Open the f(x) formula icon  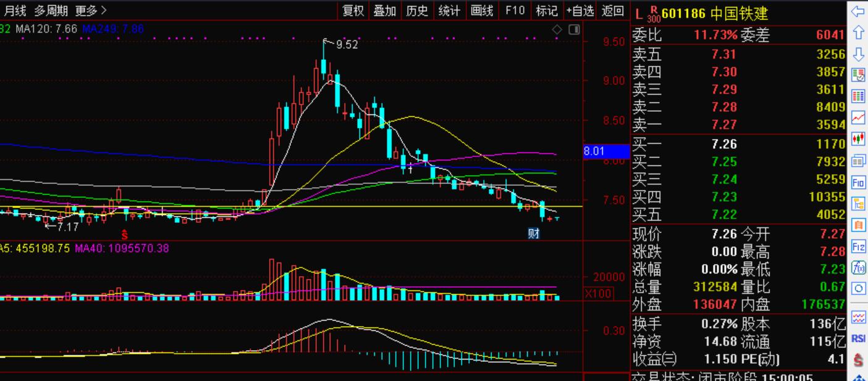858,267
